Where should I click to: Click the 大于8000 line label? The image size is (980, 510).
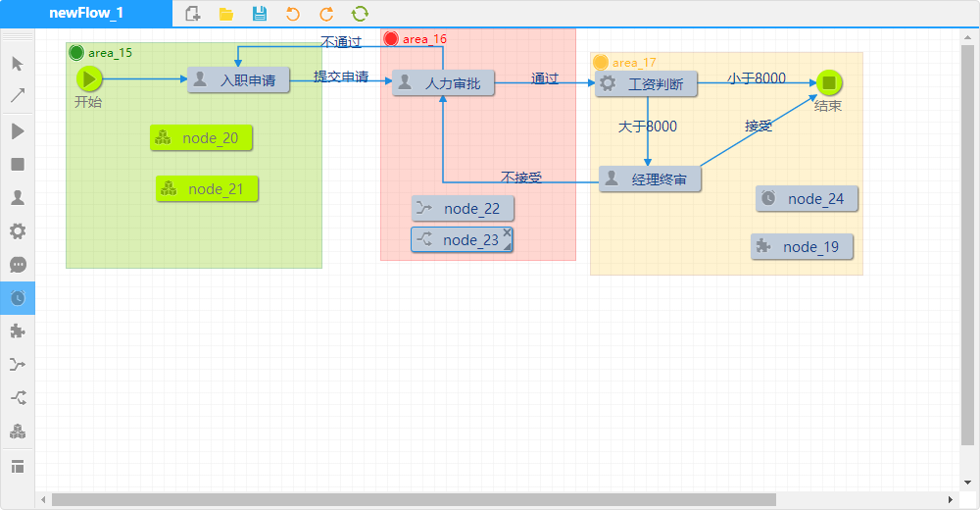(x=648, y=127)
